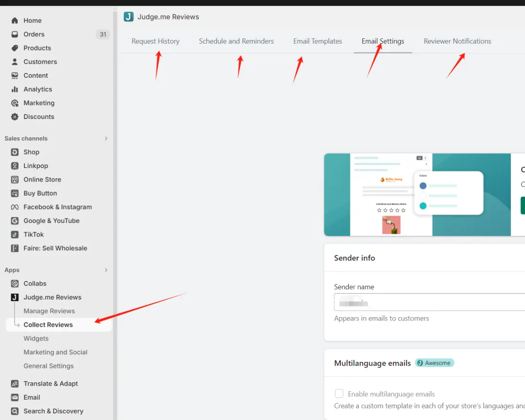Open the Schedule and Reminders tab

[x=236, y=41]
